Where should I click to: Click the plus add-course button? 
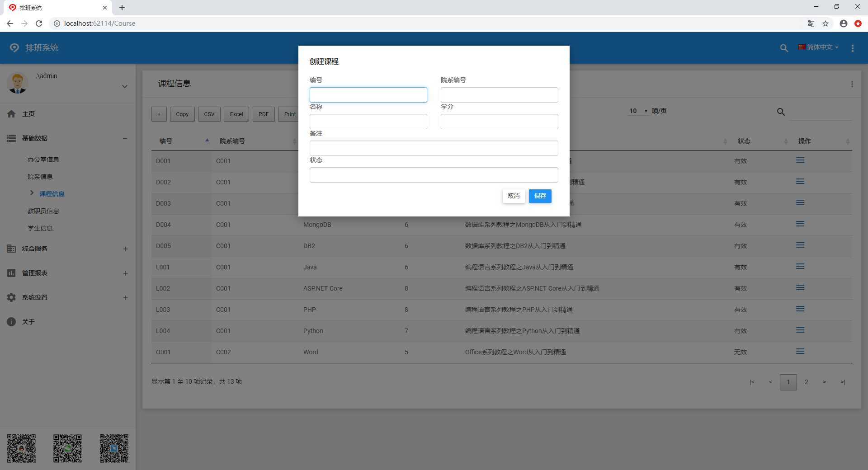(x=159, y=114)
